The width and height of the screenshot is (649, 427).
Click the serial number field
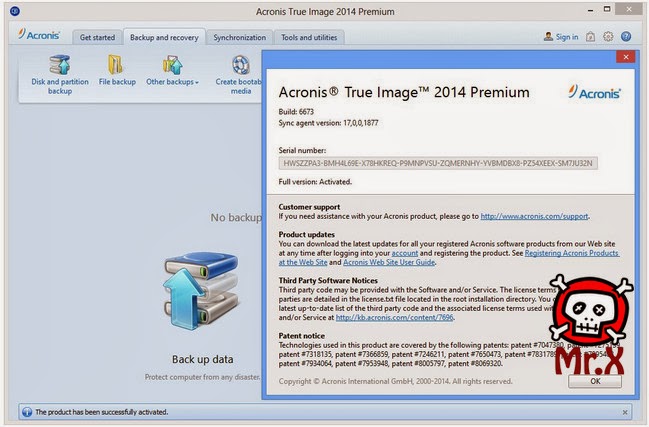438,163
